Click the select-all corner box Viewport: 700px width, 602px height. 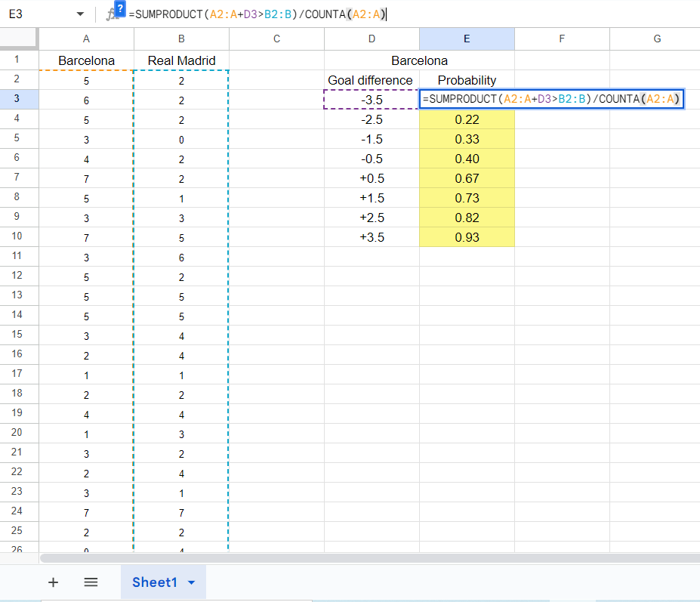tap(19, 39)
